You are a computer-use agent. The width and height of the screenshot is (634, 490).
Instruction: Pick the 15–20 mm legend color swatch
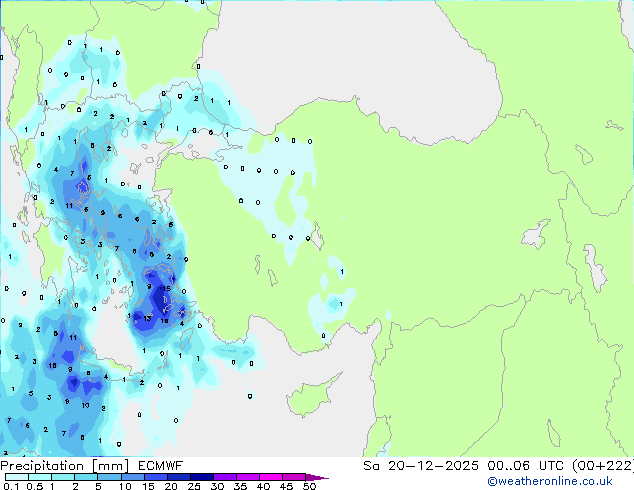pos(155,477)
